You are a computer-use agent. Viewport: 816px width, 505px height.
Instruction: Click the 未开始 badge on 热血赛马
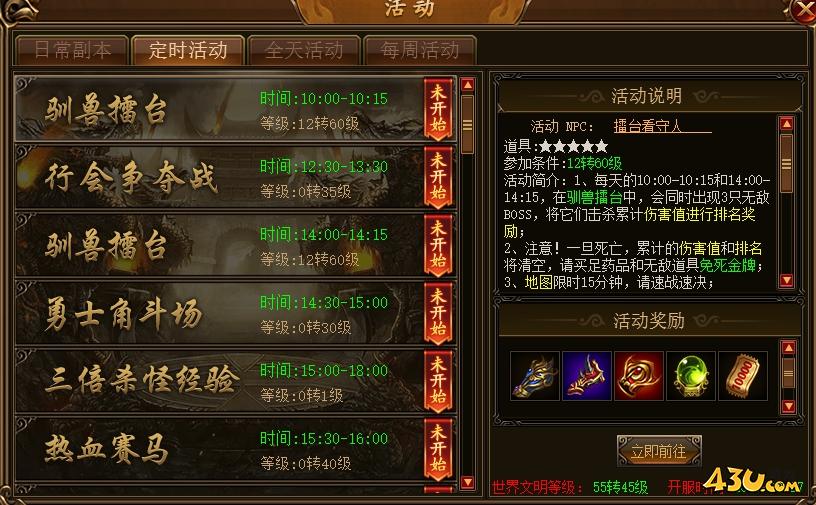click(x=438, y=449)
